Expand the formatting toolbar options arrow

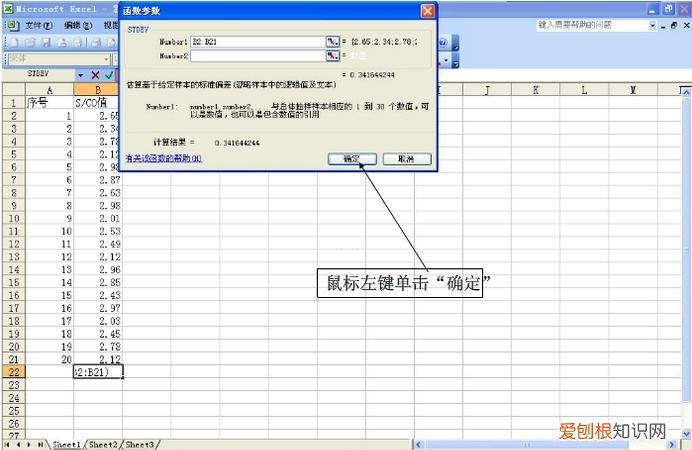(x=455, y=61)
